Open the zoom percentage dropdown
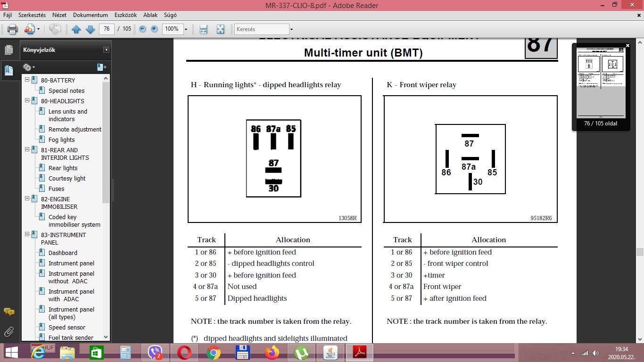 [186, 29]
